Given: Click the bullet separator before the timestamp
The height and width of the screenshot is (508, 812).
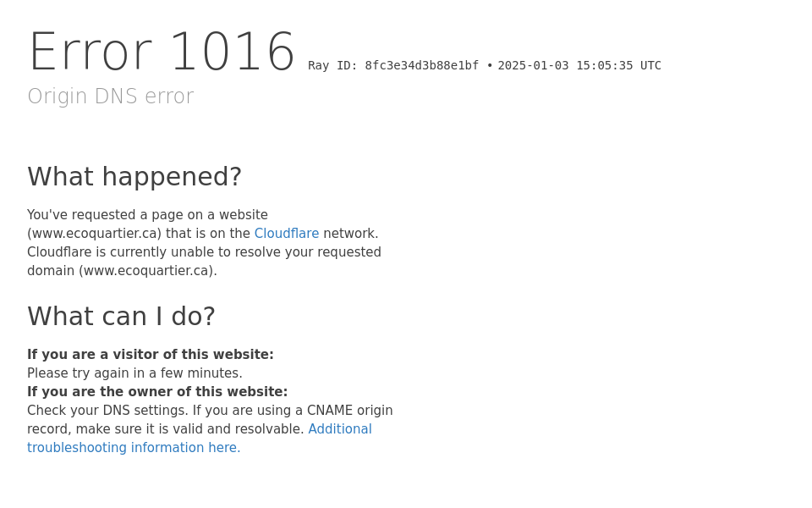Looking at the screenshot, I should 490,66.
